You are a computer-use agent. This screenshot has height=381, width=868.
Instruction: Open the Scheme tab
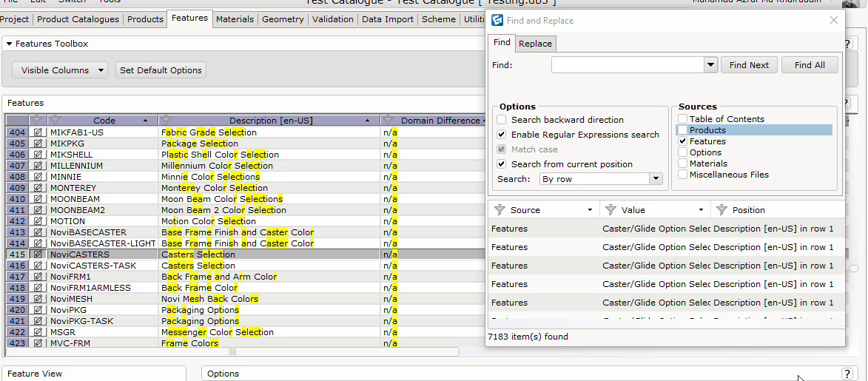438,19
